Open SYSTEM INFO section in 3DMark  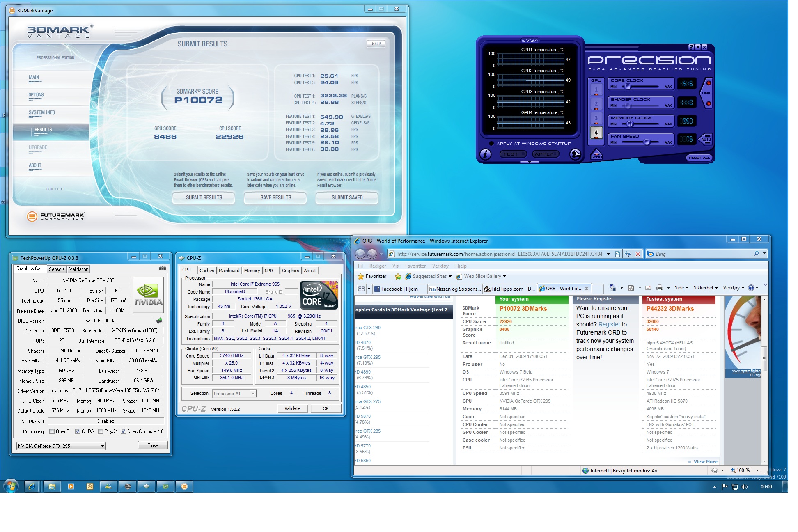pyautogui.click(x=41, y=112)
